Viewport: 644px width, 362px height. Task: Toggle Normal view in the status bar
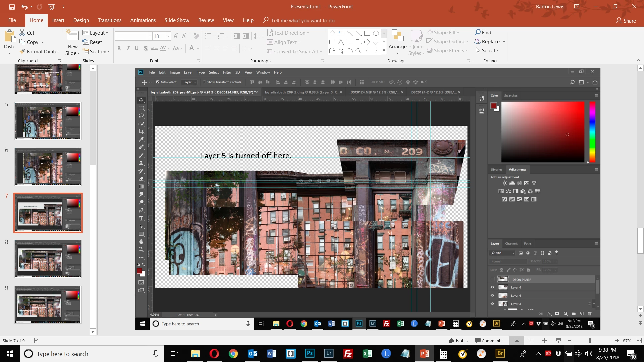(x=516, y=341)
